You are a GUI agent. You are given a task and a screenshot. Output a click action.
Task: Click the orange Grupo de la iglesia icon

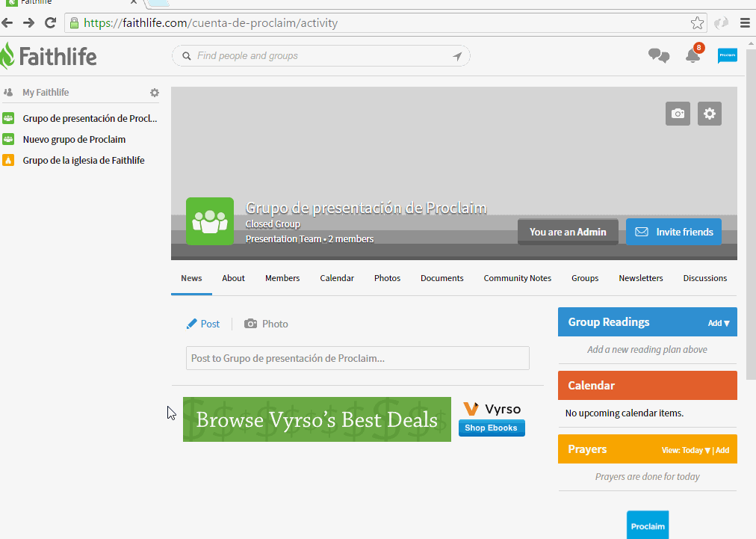[x=8, y=160]
